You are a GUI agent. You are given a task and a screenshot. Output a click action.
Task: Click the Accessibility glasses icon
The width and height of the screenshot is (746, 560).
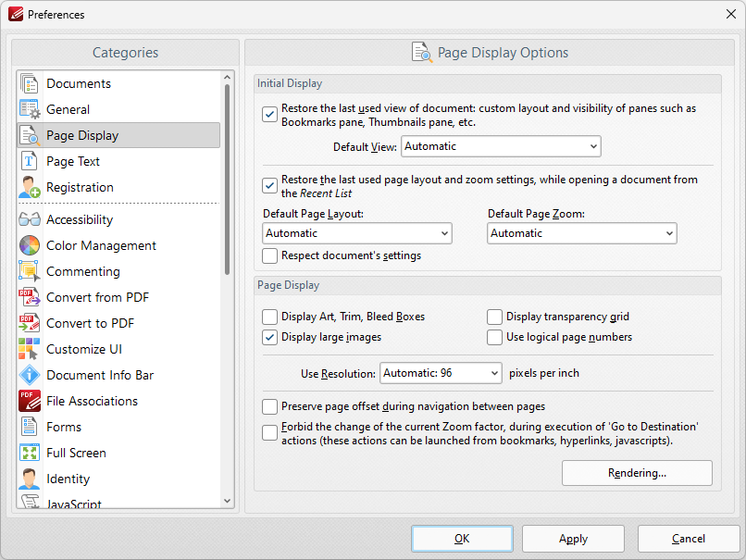click(x=30, y=219)
